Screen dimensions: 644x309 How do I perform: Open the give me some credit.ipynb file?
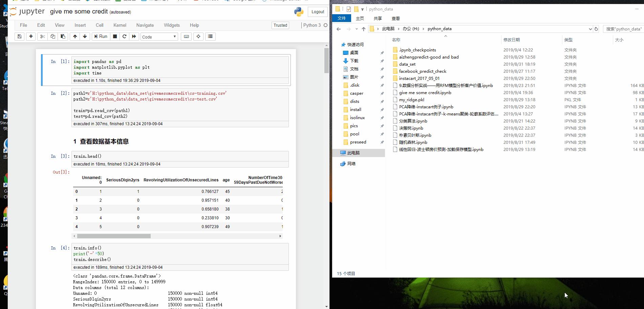(424, 92)
